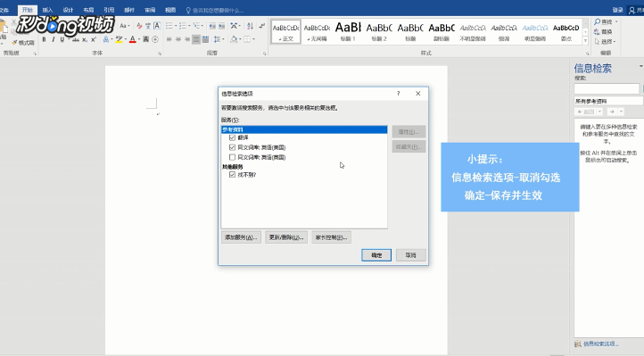Click the research pane search field
The width and height of the screenshot is (644, 356).
607,88
